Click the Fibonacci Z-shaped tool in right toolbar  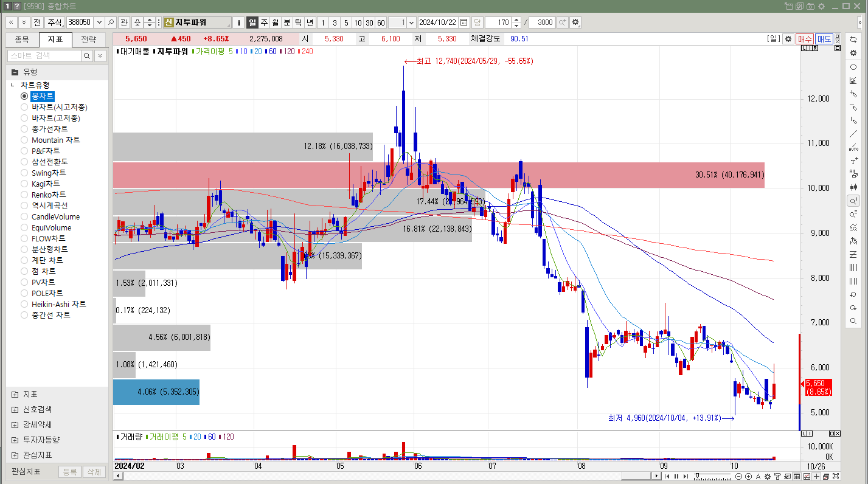[853, 254]
